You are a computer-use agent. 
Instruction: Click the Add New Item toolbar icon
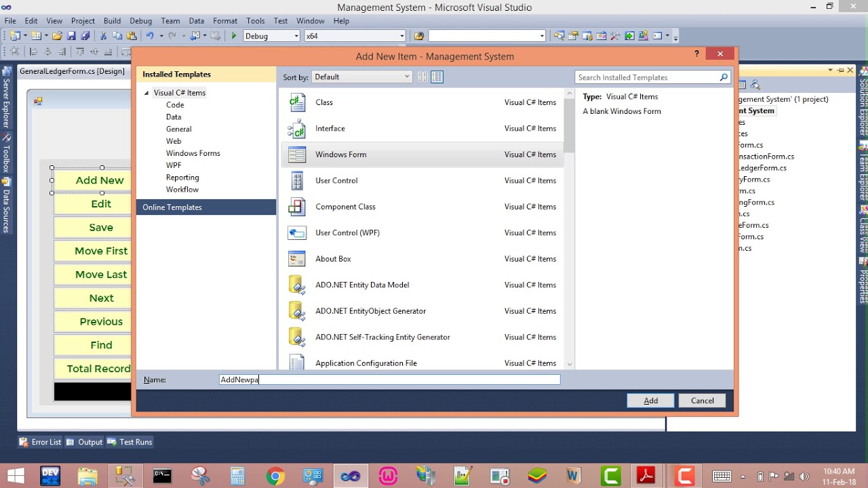(x=35, y=36)
